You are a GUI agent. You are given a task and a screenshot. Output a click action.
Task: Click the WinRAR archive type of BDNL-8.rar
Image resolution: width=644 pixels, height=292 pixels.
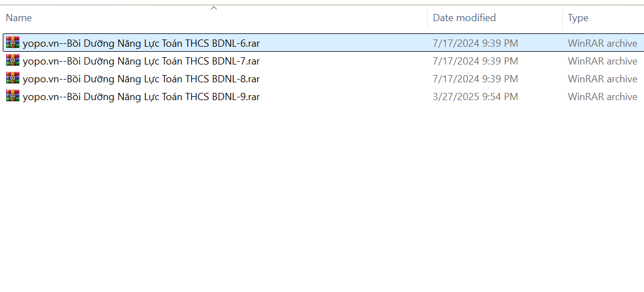(602, 79)
